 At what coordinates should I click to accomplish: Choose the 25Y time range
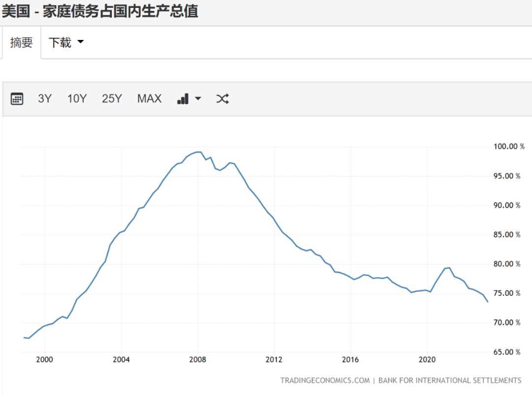pyautogui.click(x=112, y=99)
